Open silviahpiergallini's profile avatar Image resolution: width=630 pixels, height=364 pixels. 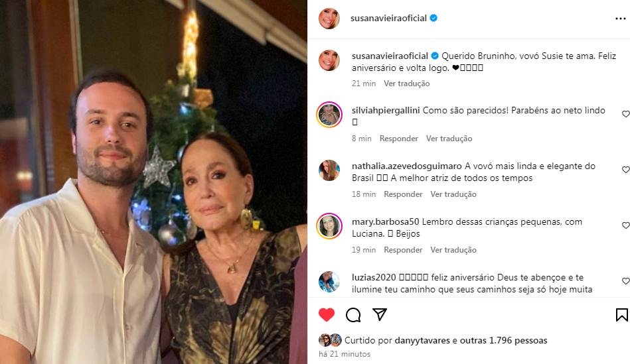(x=329, y=115)
